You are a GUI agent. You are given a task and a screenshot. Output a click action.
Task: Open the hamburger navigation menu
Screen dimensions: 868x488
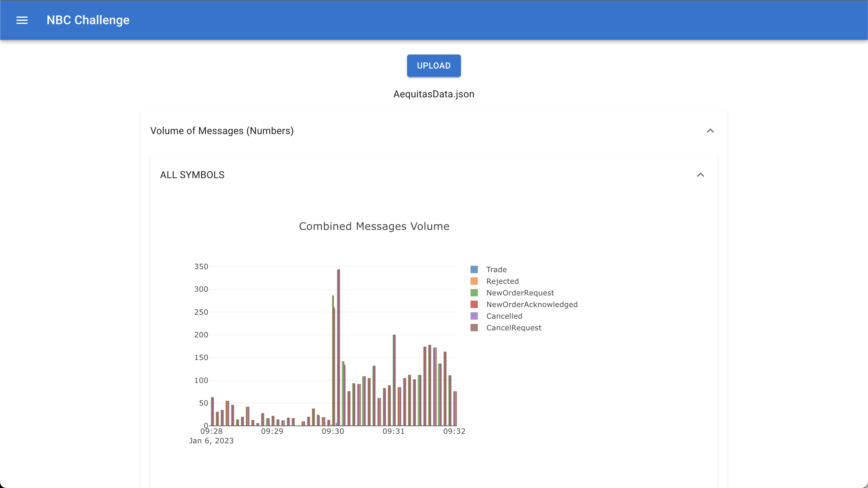22,20
